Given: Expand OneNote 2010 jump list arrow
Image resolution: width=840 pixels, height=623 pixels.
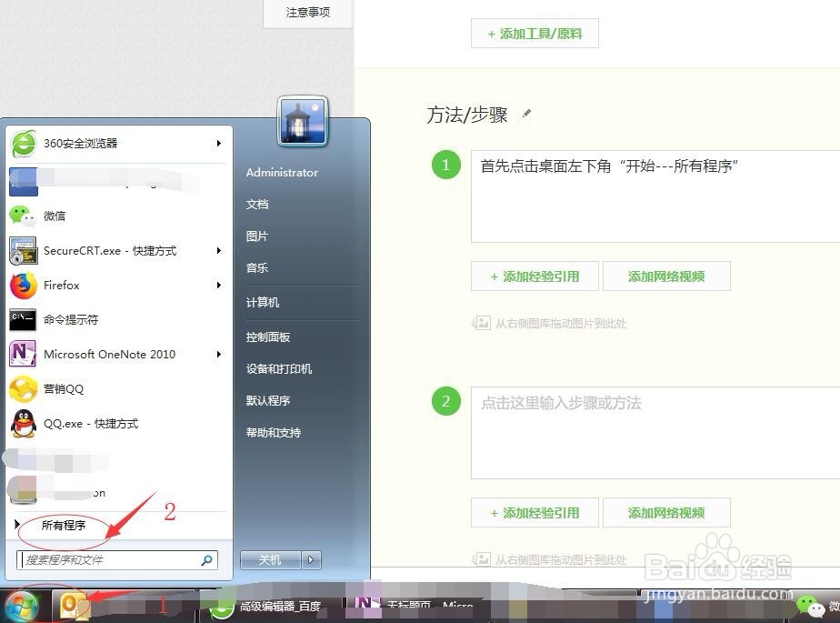Looking at the screenshot, I should 218,355.
